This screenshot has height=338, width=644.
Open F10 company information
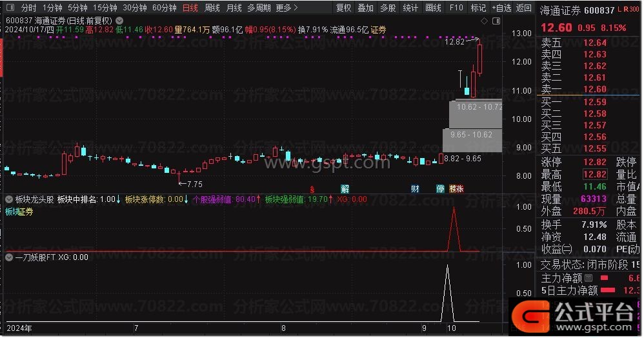(x=456, y=8)
